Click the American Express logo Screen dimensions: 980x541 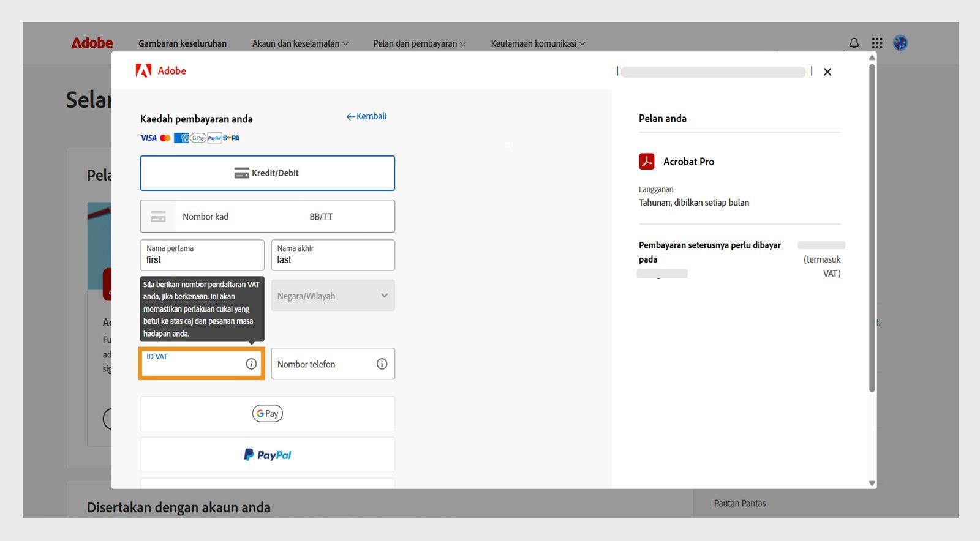tap(181, 138)
